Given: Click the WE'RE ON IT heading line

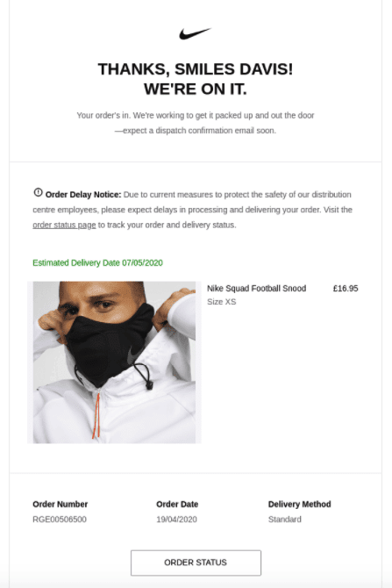Looking at the screenshot, I should pos(196,90).
